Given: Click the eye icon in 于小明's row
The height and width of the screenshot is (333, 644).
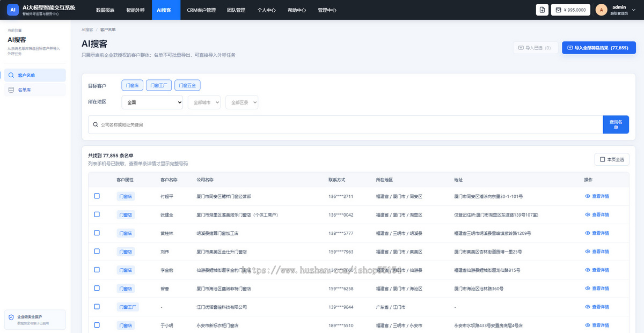Looking at the screenshot, I should coord(588,325).
